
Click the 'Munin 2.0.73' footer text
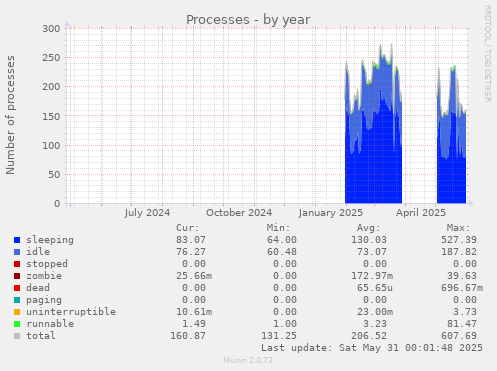click(248, 360)
